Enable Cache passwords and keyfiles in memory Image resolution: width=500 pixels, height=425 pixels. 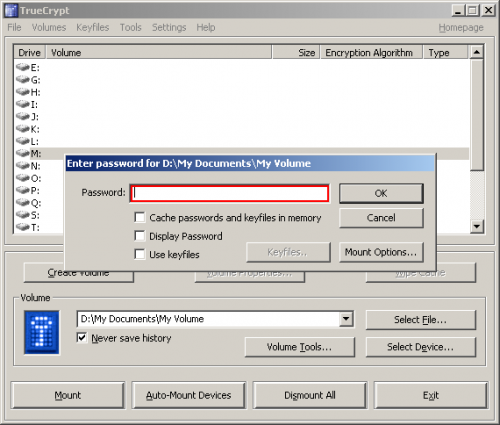[140, 217]
